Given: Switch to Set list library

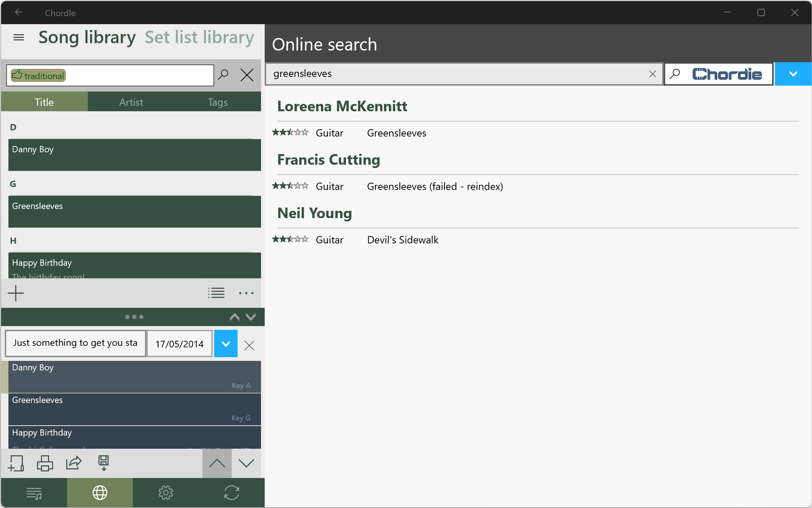Looking at the screenshot, I should click(200, 37).
